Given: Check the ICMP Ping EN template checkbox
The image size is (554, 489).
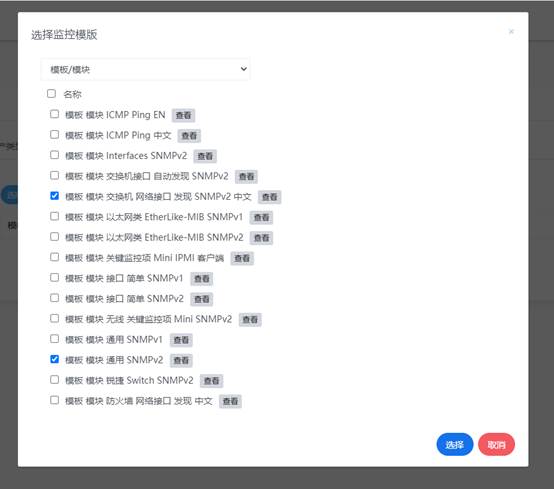Looking at the screenshot, I should (x=54, y=114).
